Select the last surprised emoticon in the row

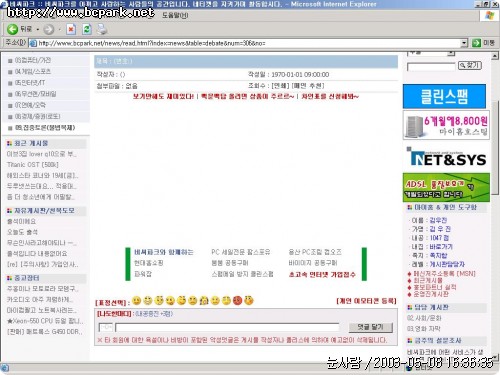[249, 301]
